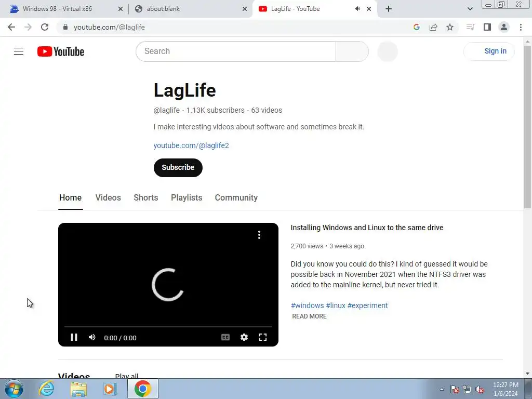Open the Shorts channel tab
The image size is (532, 399).
tap(146, 198)
